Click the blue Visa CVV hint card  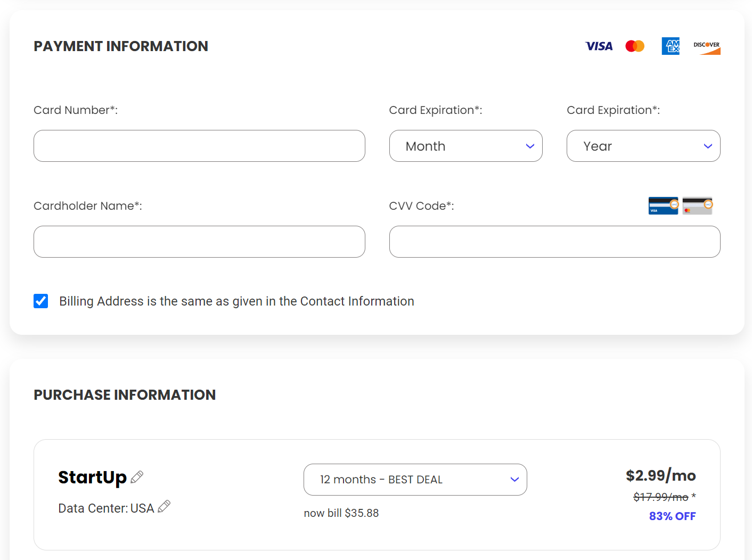tap(663, 205)
